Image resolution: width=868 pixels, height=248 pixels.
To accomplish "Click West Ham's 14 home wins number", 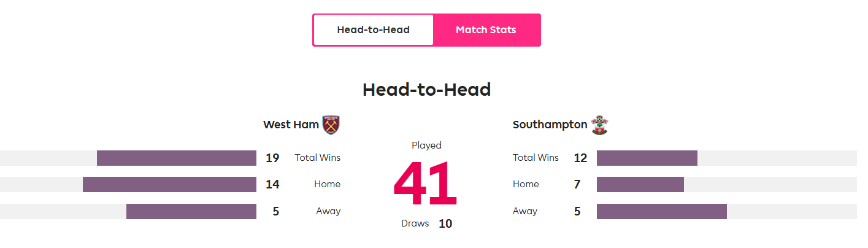I will point(272,184).
